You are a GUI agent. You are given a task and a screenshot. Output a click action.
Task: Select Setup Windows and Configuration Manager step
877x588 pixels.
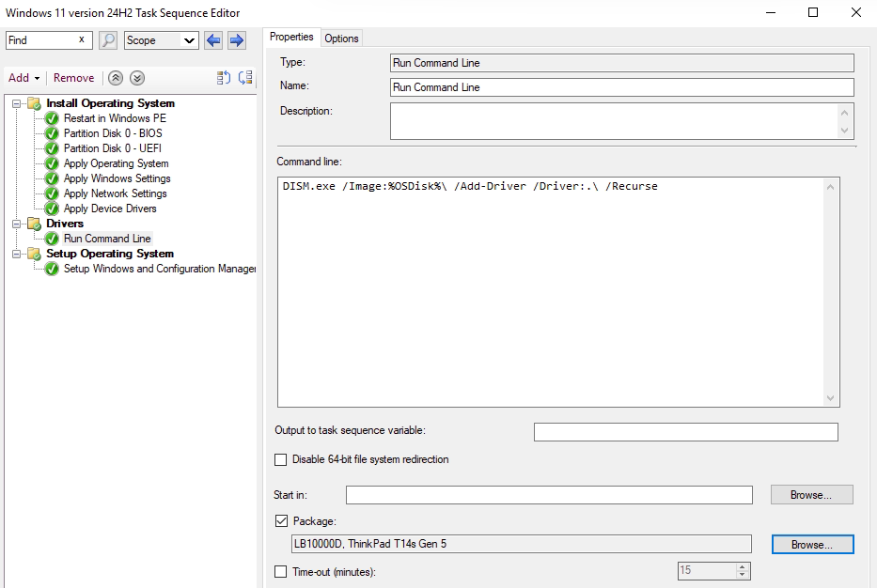pyautogui.click(x=160, y=269)
